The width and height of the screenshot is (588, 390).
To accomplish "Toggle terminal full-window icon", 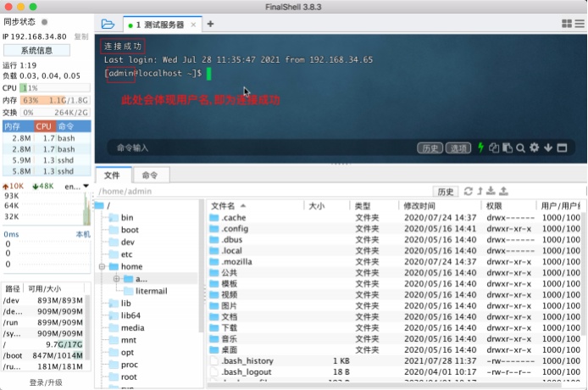I will pos(562,148).
